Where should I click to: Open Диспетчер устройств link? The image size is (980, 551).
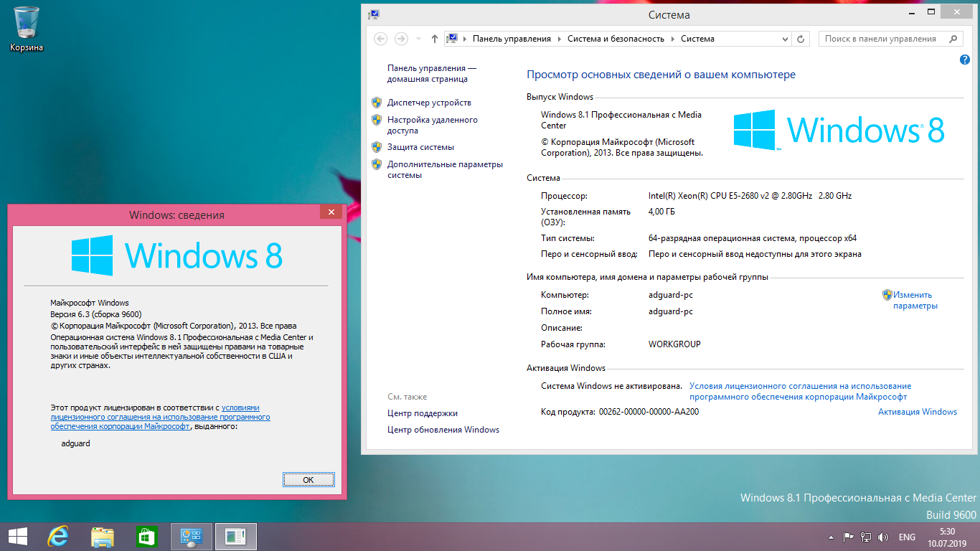429,103
